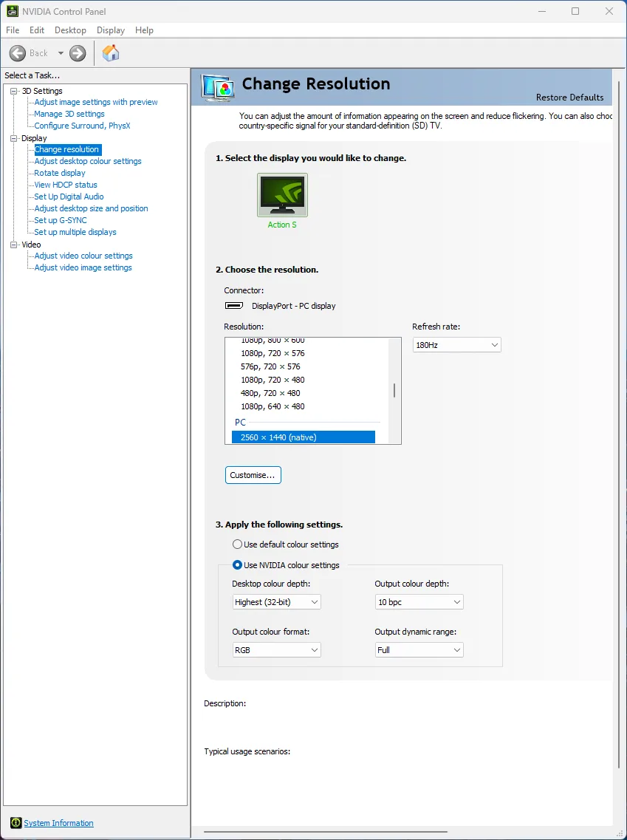This screenshot has width=627, height=840.
Task: Open the Output colour depth dropdown
Action: [x=419, y=602]
